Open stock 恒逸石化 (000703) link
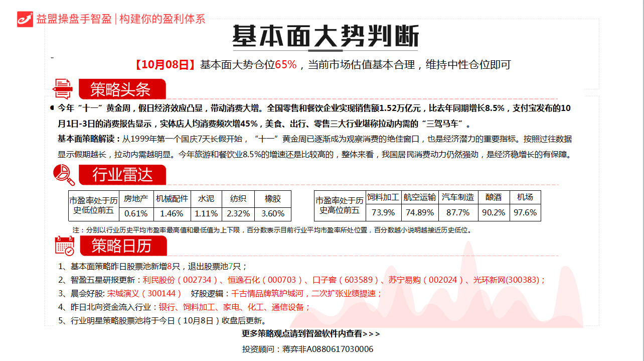Image resolution: width=644 pixels, height=361 pixels. [265, 280]
